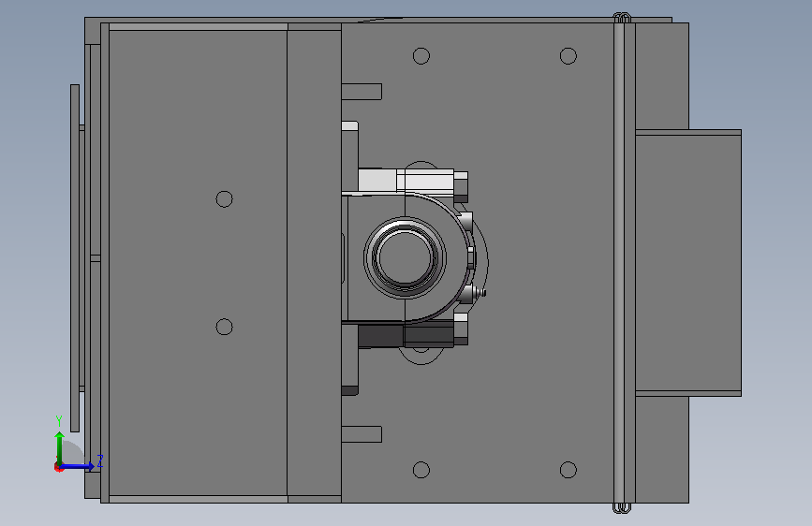
Task: Select the small rectangular tab near the top hole
Action: tap(362, 92)
